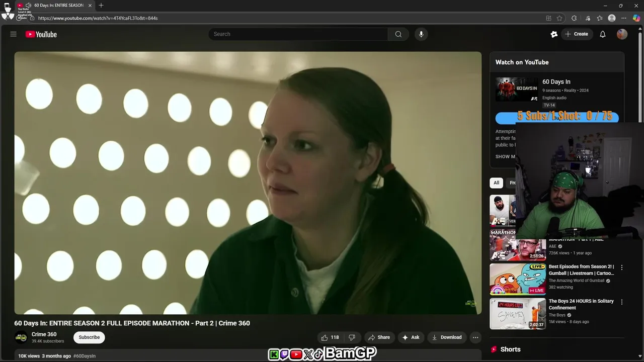Image resolution: width=644 pixels, height=362 pixels.
Task: Open a new browser tab
Action: pyautogui.click(x=101, y=5)
